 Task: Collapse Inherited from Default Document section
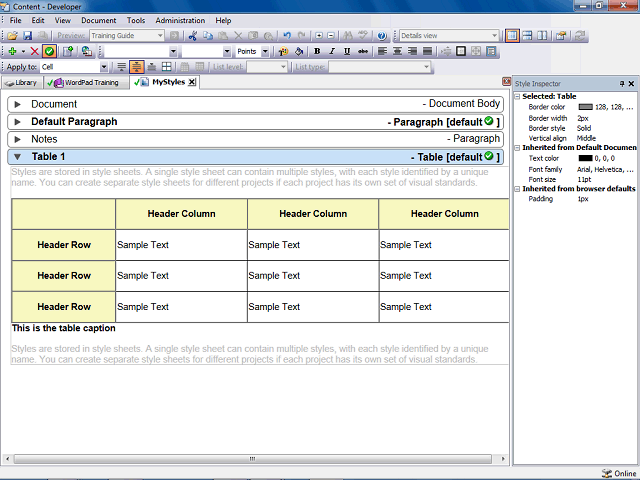pyautogui.click(x=517, y=148)
